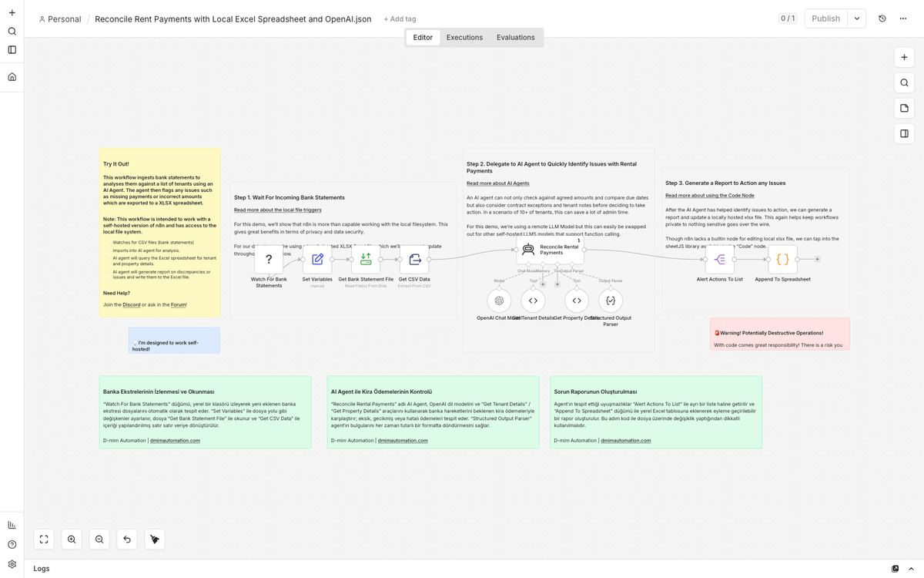Screen dimensions: 924x578
Task: Click the 0 / 1 counter badge
Action: point(788,18)
